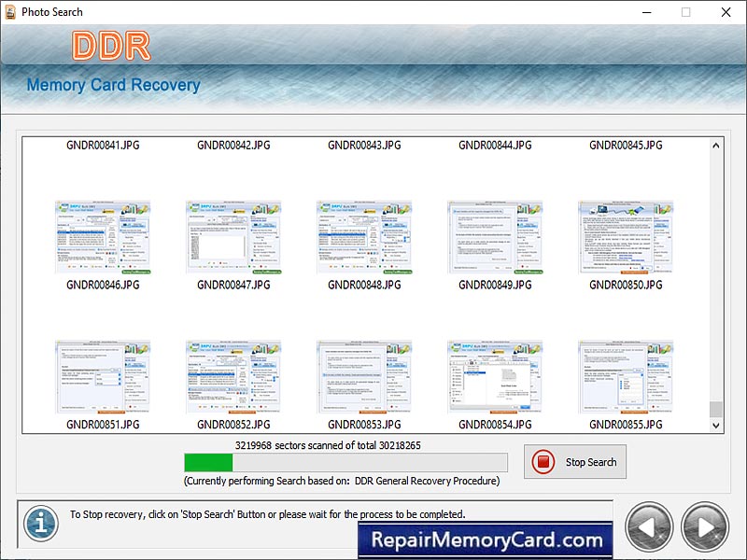Click the Photo Search app icon in title bar

(x=10, y=12)
